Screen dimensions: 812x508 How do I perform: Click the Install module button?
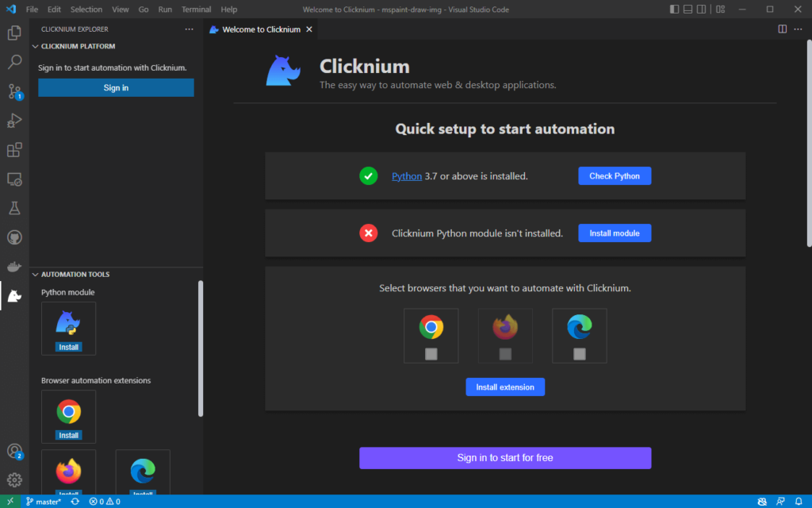615,233
